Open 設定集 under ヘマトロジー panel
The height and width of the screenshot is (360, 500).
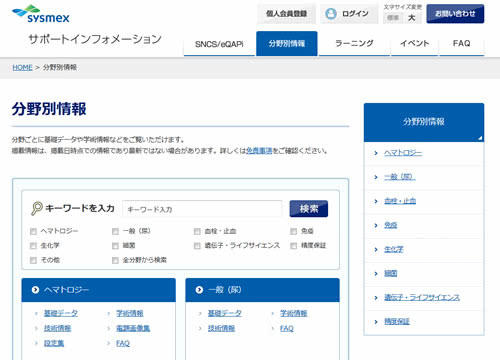54,343
